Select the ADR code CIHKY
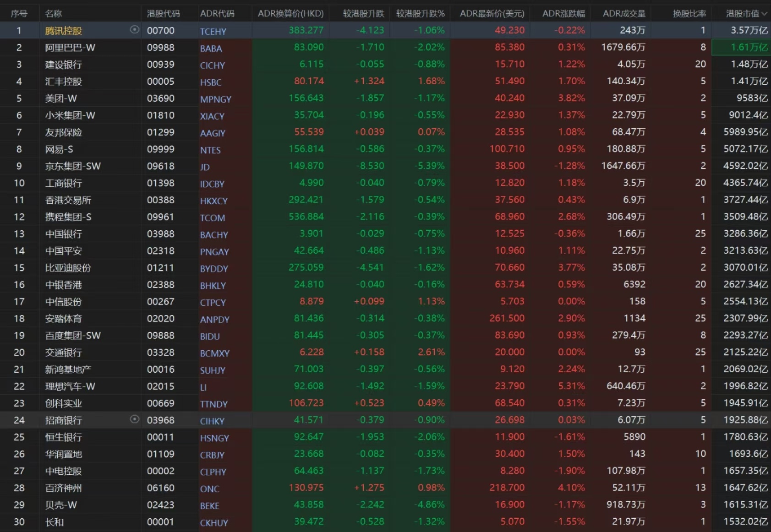771x532 pixels. [213, 421]
